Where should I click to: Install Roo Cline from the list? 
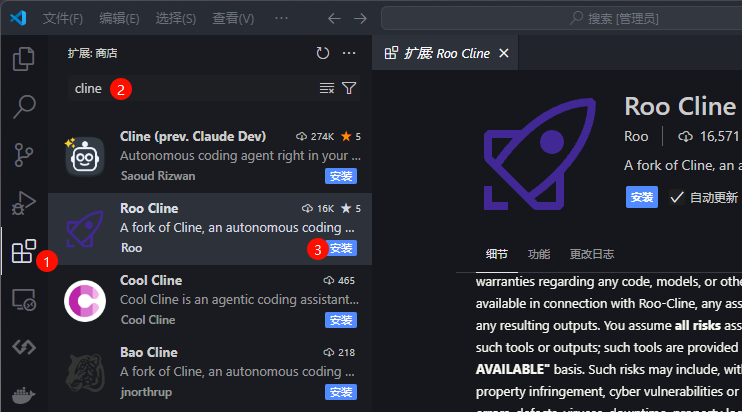341,248
